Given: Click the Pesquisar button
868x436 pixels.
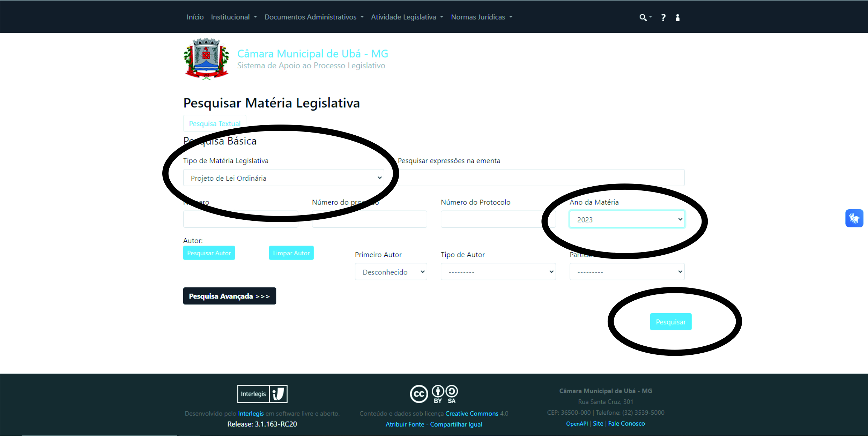Looking at the screenshot, I should 670,322.
